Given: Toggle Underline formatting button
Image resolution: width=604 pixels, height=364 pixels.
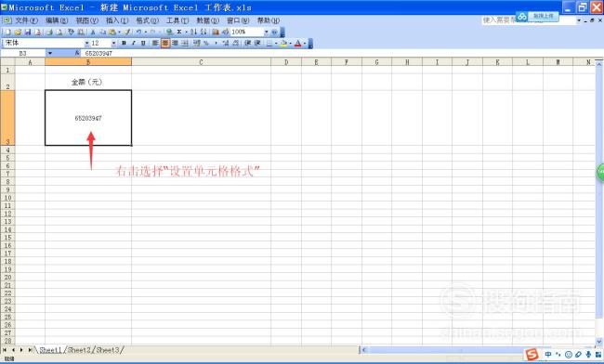Looking at the screenshot, I should (143, 43).
